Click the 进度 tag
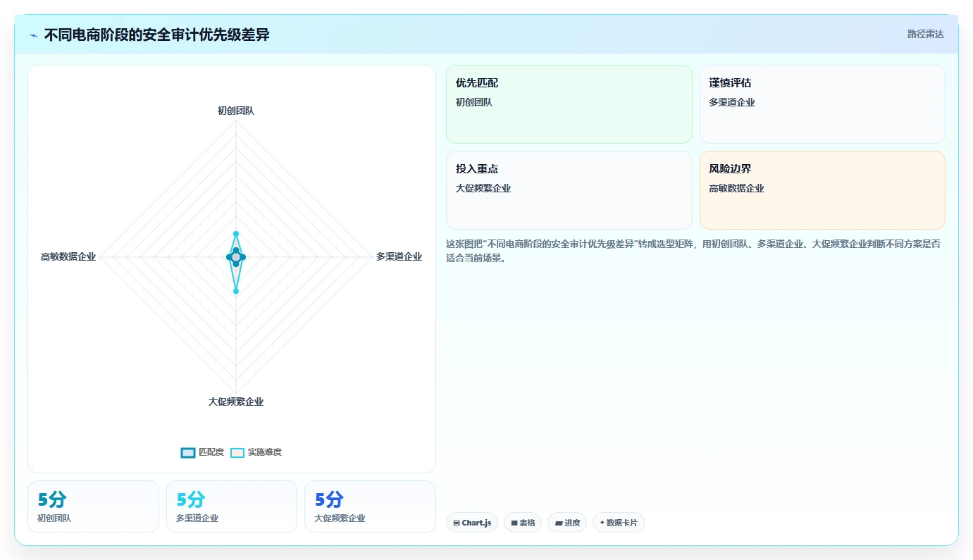This screenshot has height=560, width=973. pos(567,523)
